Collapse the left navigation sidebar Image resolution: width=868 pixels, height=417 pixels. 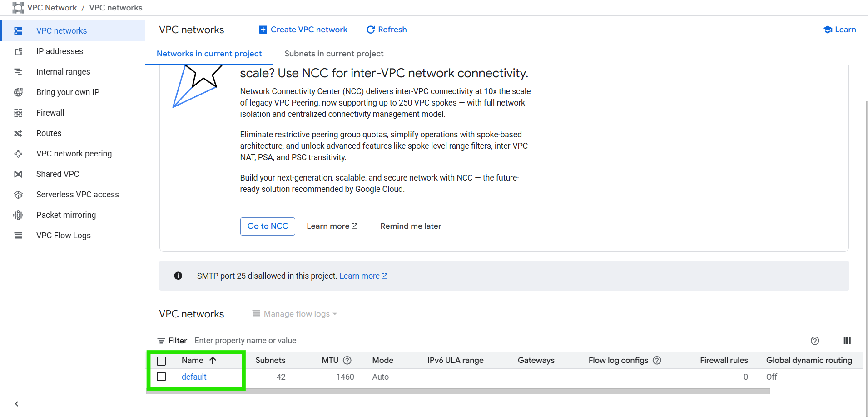click(18, 404)
